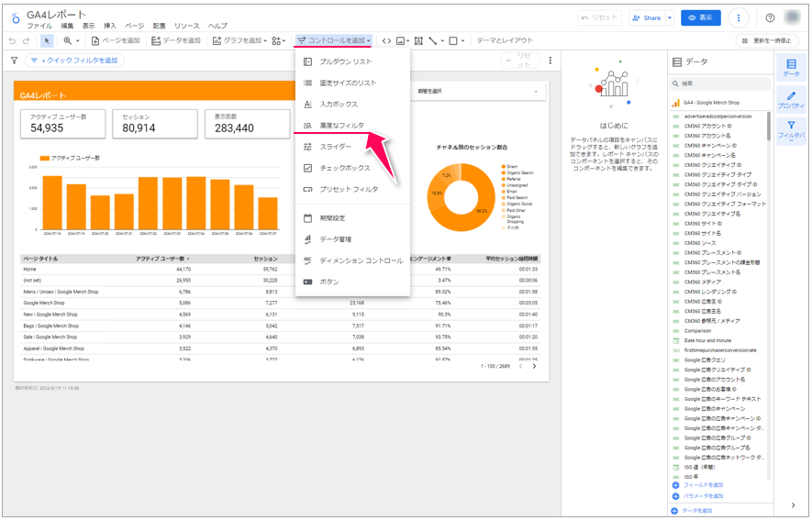Image resolution: width=812 pixels, height=520 pixels.
Task: Click the セッション scorecard 80,914
Action: pos(155,124)
